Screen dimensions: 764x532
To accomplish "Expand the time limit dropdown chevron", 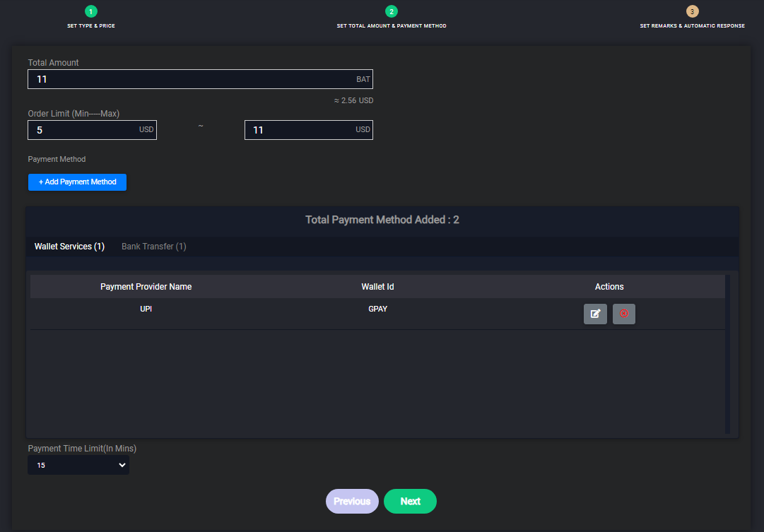I will pos(122,465).
